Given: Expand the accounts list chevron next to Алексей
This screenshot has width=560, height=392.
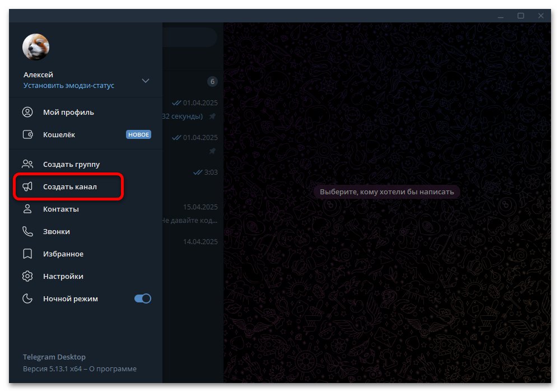Looking at the screenshot, I should (146, 81).
